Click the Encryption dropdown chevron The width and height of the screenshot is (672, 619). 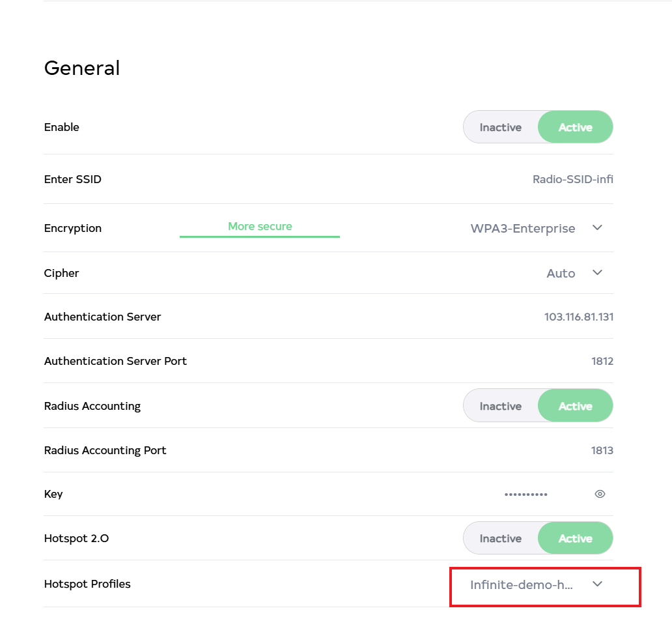tap(597, 228)
